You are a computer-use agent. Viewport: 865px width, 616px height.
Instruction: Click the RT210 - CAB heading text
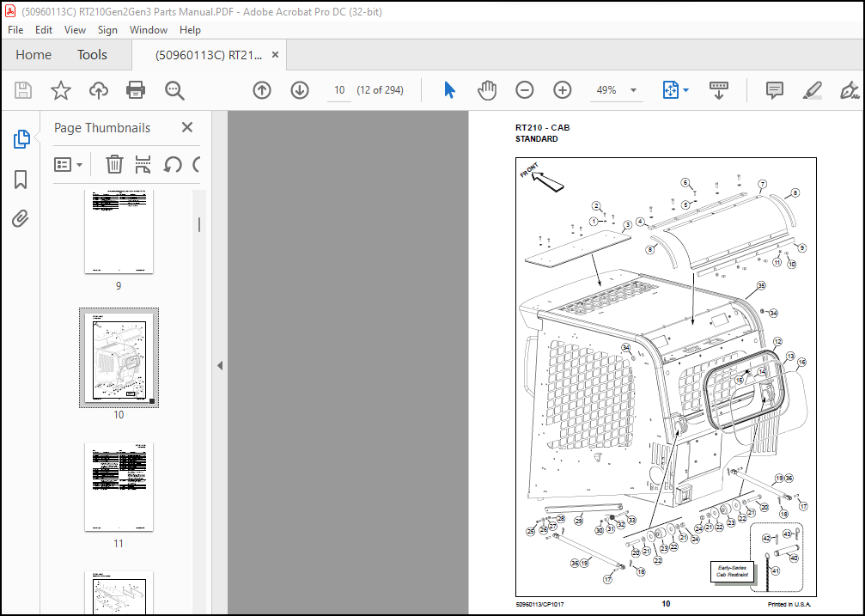[x=542, y=127]
